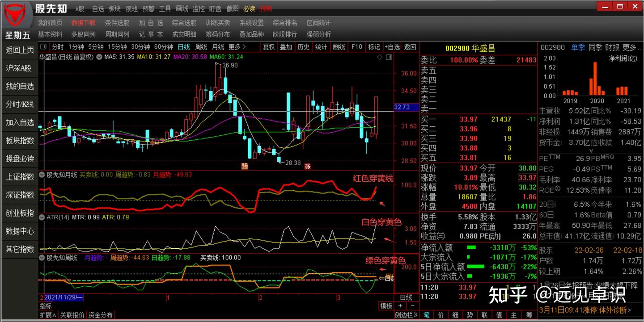Viewport: 644px width, 322px height.
Task: Switch chart period to 1分钟
Action: (x=76, y=46)
